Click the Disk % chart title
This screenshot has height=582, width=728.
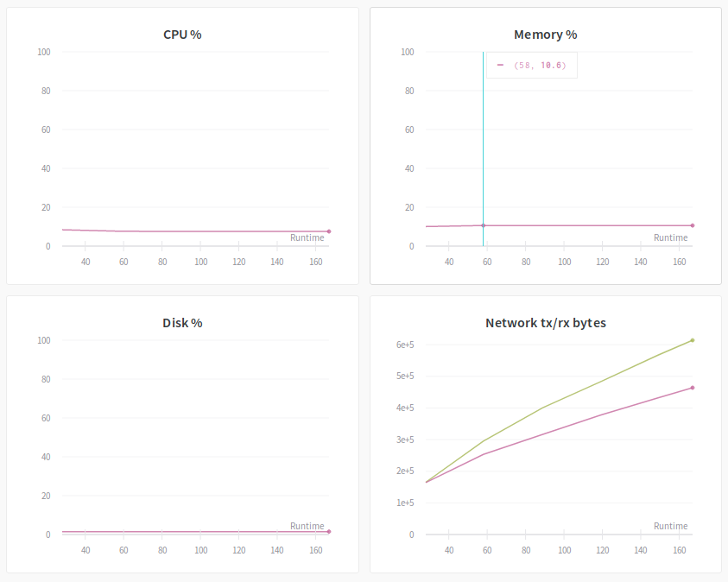click(182, 323)
